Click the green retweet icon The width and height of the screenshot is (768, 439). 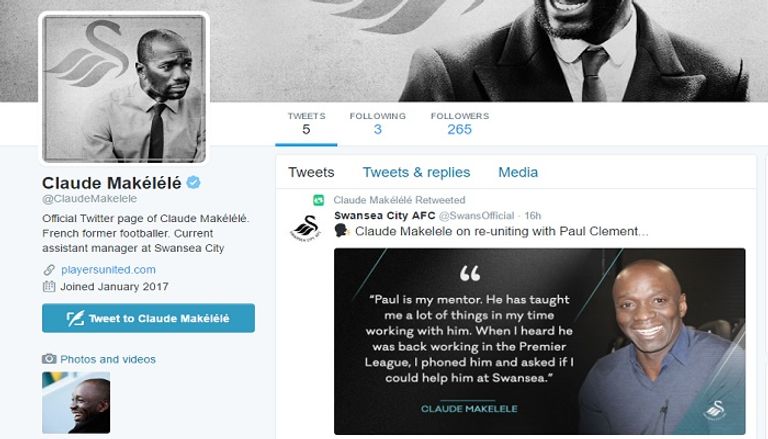[x=319, y=200]
